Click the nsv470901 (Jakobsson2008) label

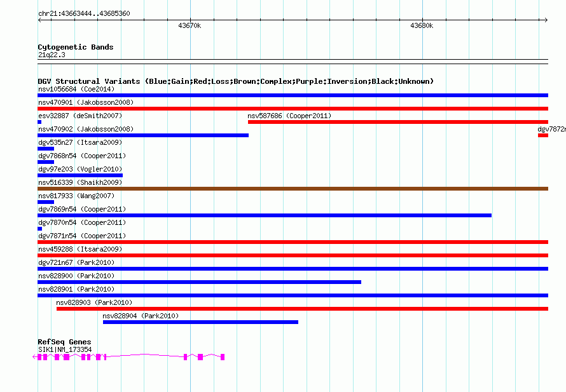pyautogui.click(x=86, y=102)
